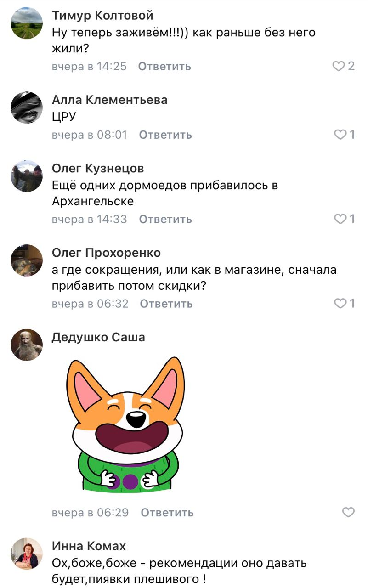Open the вчера в 14:25 timestamp link
This screenshot has height=588, width=368.
89,67
